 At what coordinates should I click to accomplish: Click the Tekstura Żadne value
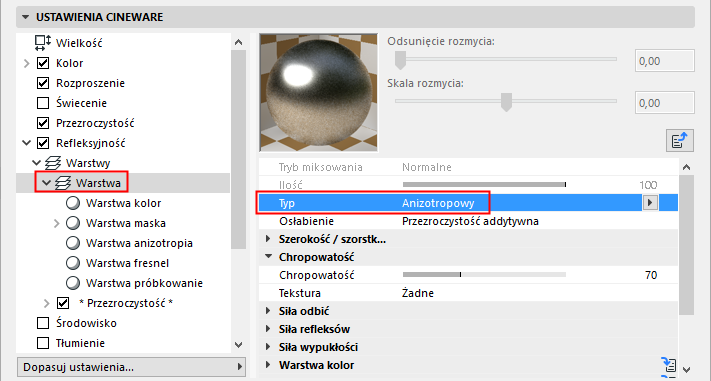click(418, 293)
